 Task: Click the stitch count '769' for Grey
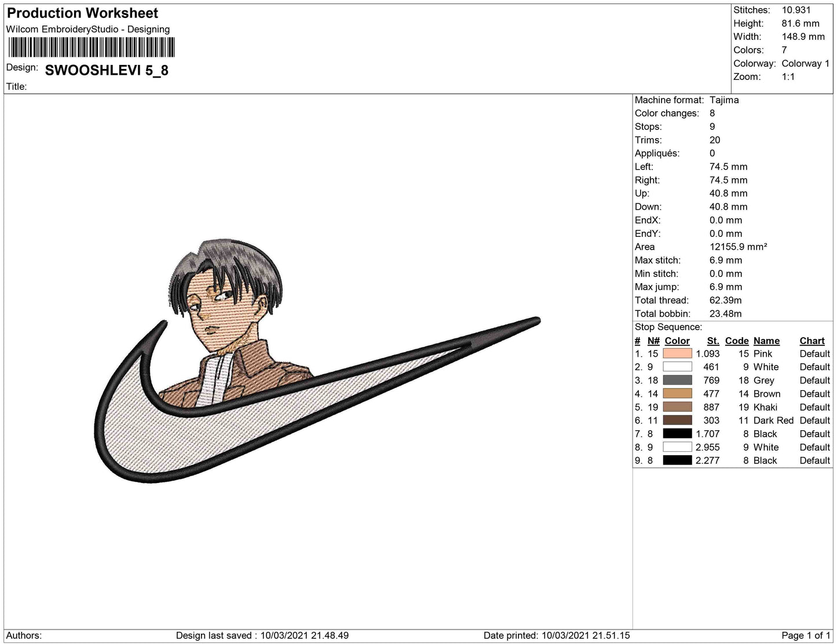711,380
